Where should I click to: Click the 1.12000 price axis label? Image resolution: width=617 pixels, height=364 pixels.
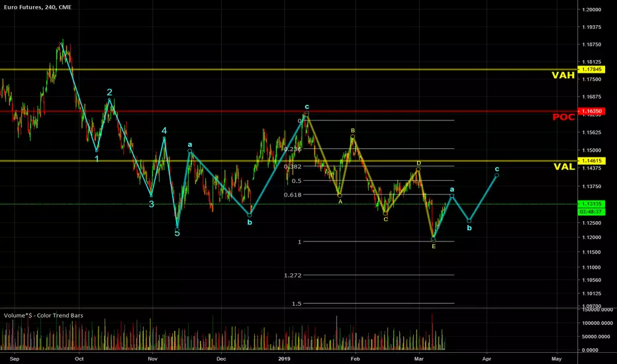pos(591,238)
